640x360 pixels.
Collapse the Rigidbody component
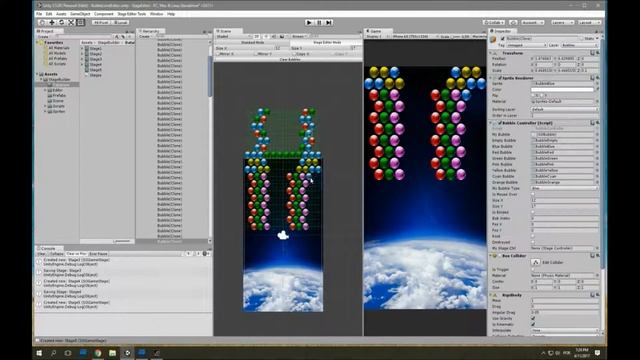(x=491, y=295)
